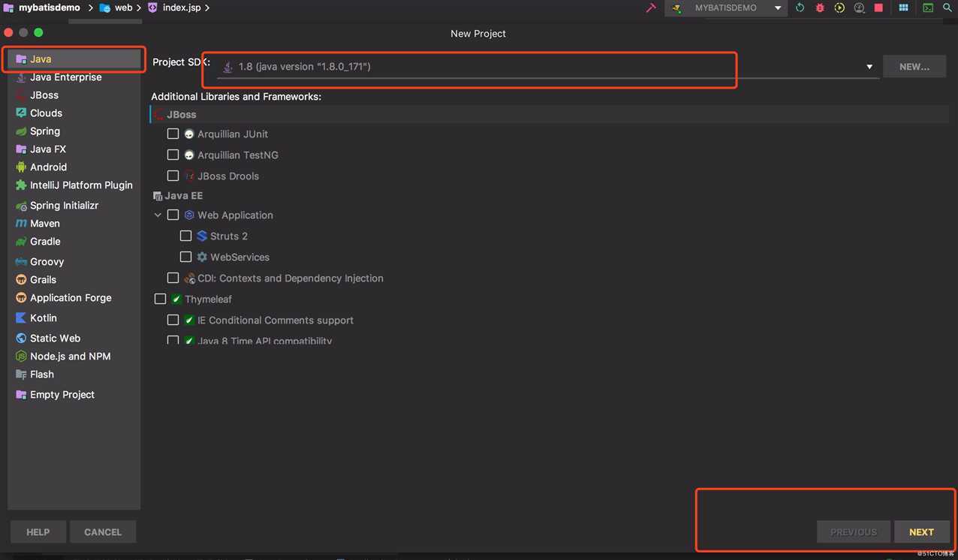This screenshot has width=958, height=560.
Task: Click the red Debug bug icon
Action: click(x=820, y=8)
